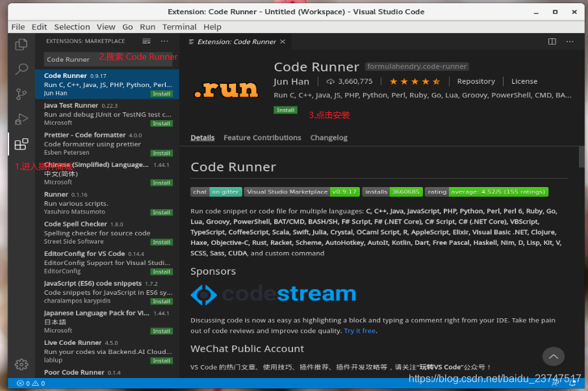Open Help menu

coord(212,27)
